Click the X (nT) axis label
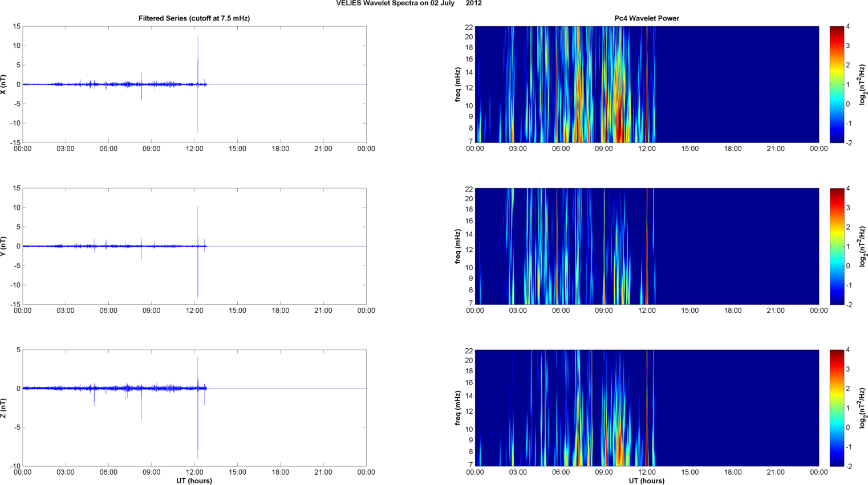Image resolution: width=868 pixels, height=485 pixels. tap(3, 84)
